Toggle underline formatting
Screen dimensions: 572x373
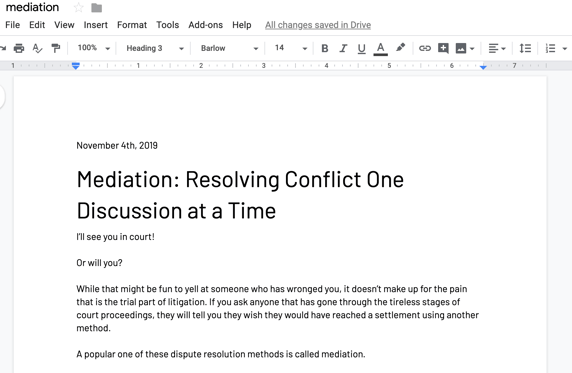click(x=362, y=49)
